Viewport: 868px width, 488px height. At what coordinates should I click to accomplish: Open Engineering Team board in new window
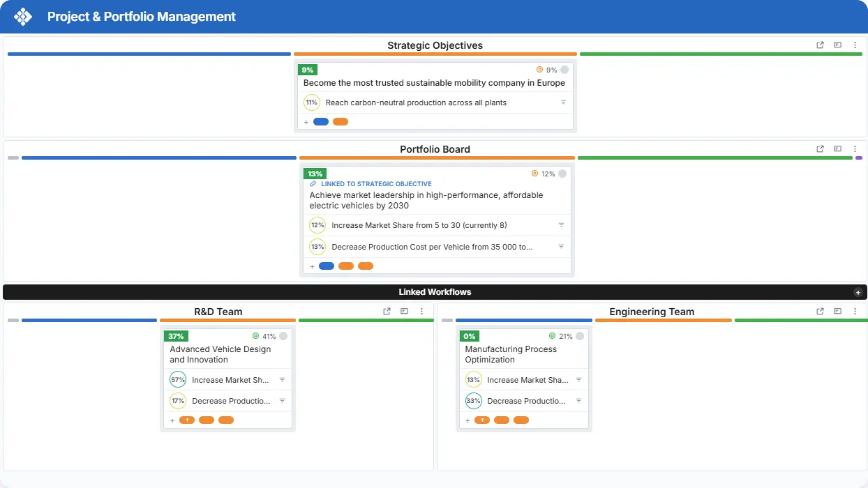pyautogui.click(x=821, y=312)
